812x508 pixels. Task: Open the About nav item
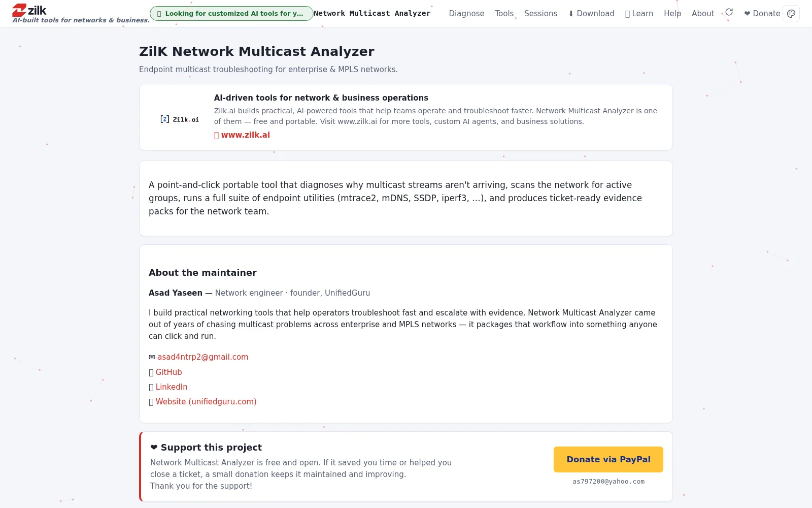coord(703,14)
